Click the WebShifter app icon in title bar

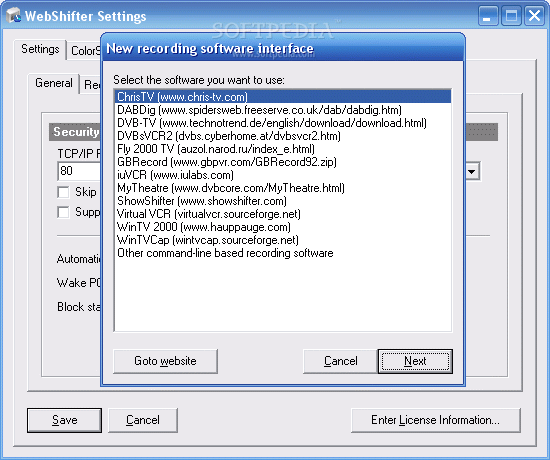(x=13, y=16)
